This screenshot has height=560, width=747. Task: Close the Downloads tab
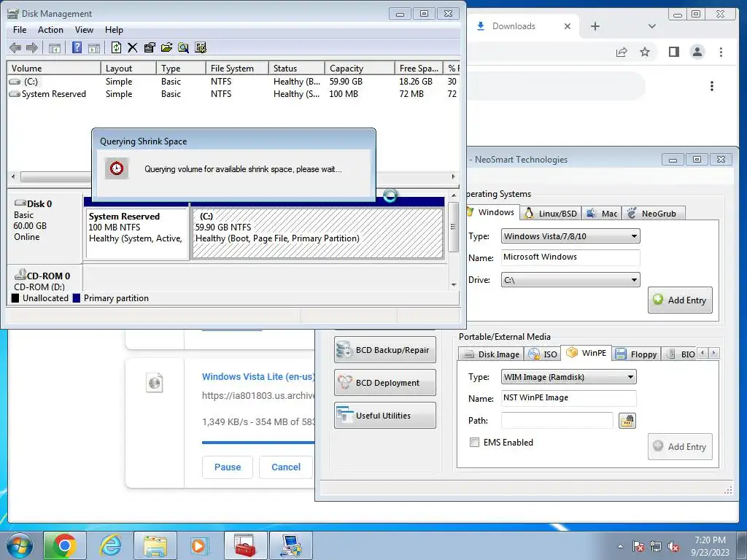pos(568,26)
